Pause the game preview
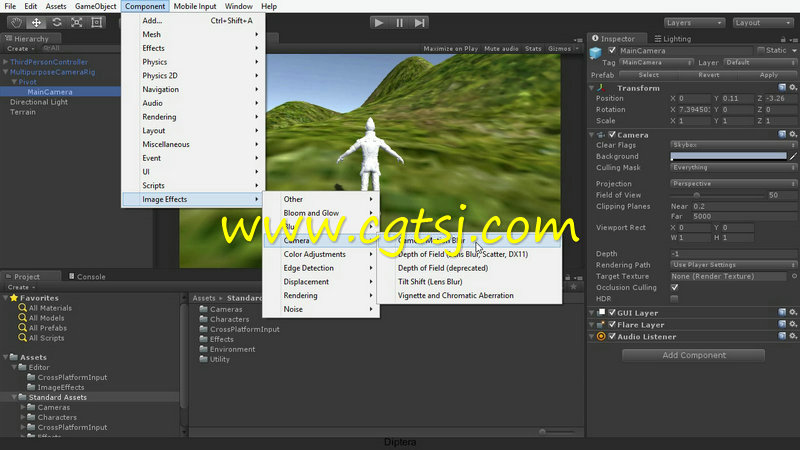800x450 pixels. tap(399, 22)
